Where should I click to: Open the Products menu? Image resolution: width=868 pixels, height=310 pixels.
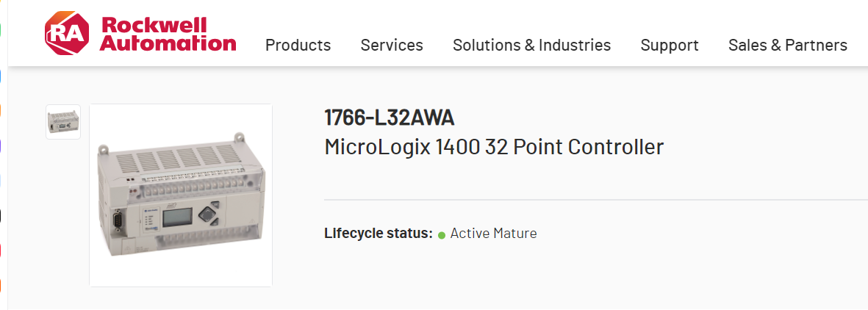(298, 45)
